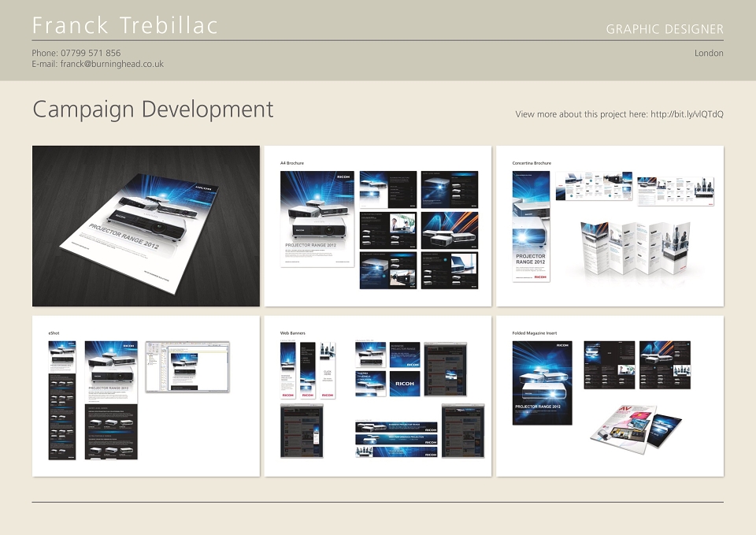Open the eShot panel

pos(146,396)
